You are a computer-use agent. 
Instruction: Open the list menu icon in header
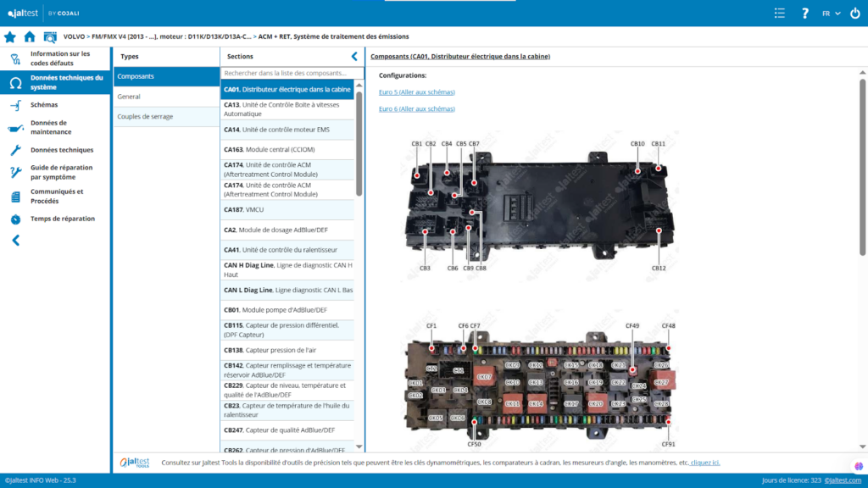780,13
